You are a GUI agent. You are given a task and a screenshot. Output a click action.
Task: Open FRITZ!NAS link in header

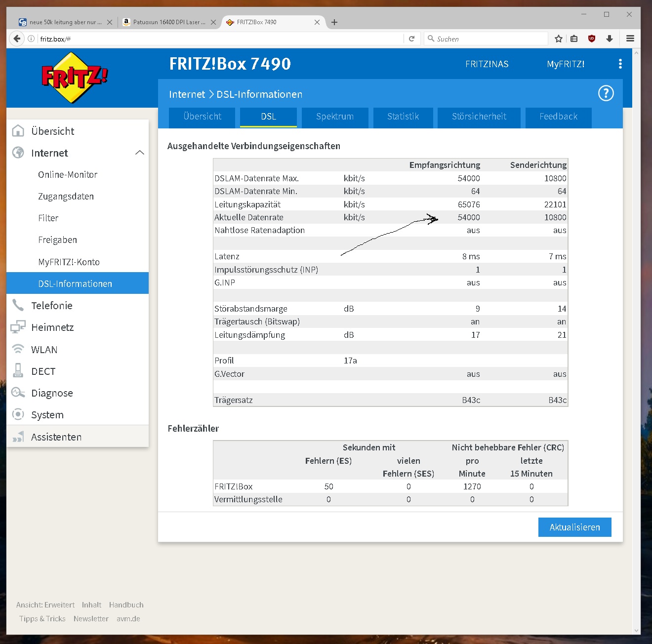487,64
